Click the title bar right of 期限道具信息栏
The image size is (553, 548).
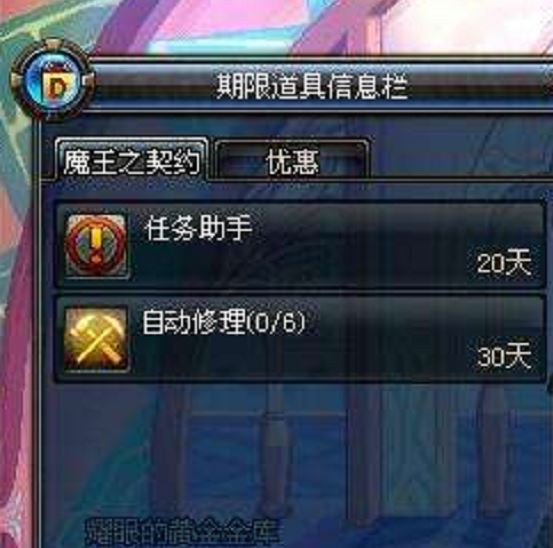480,86
